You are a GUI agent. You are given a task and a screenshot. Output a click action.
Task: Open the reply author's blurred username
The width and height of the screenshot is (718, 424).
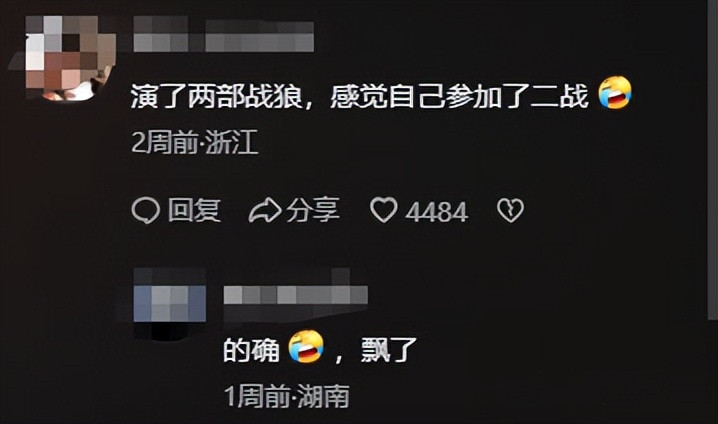click(296, 296)
